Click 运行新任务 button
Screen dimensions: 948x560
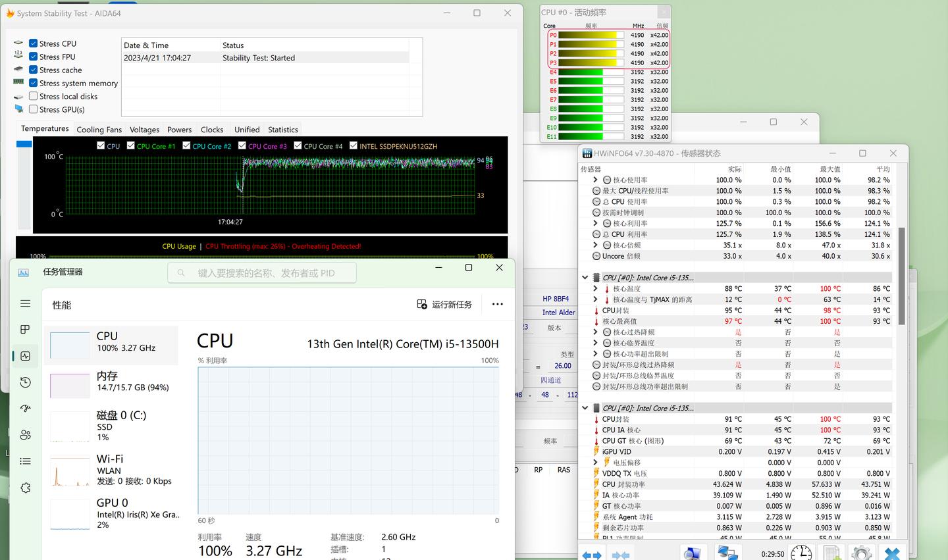[444, 305]
